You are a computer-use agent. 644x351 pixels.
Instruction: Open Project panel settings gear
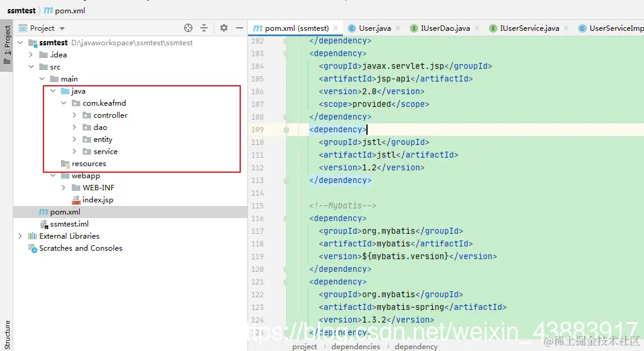[224, 28]
